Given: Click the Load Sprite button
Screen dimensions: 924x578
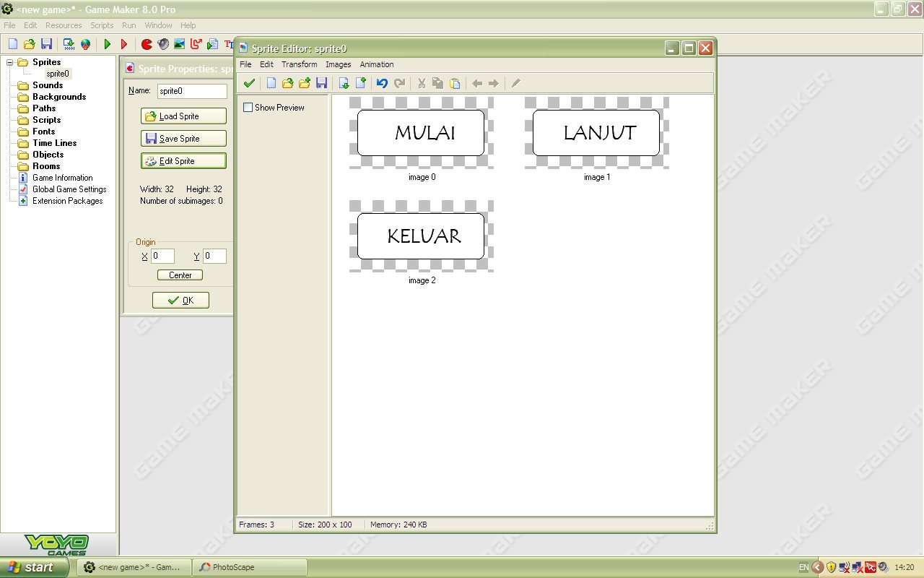Looking at the screenshot, I should (x=183, y=116).
